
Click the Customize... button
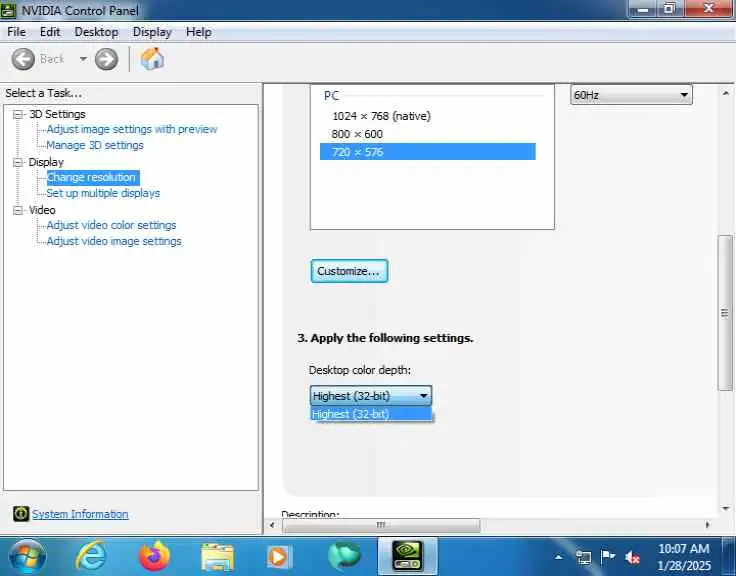pos(349,271)
